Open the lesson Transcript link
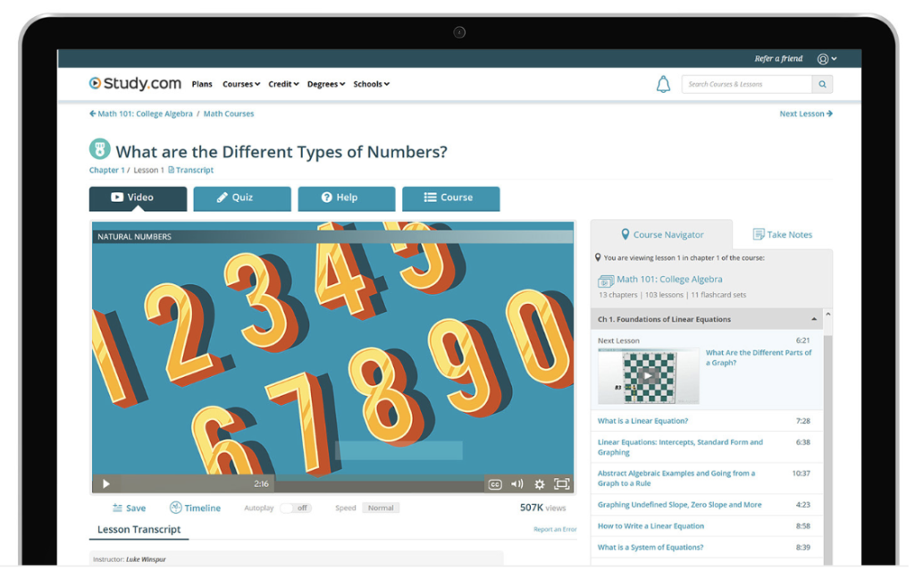This screenshot has height=588, width=915. (x=191, y=170)
